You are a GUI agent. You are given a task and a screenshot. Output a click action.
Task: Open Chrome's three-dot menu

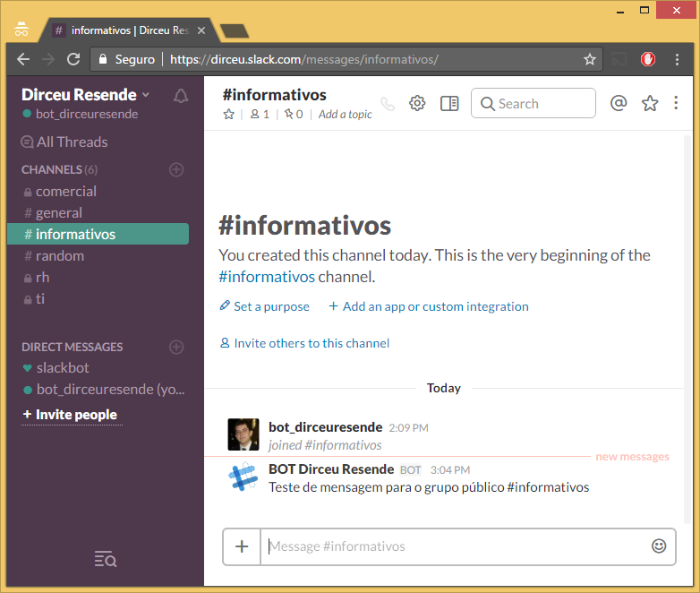(677, 59)
